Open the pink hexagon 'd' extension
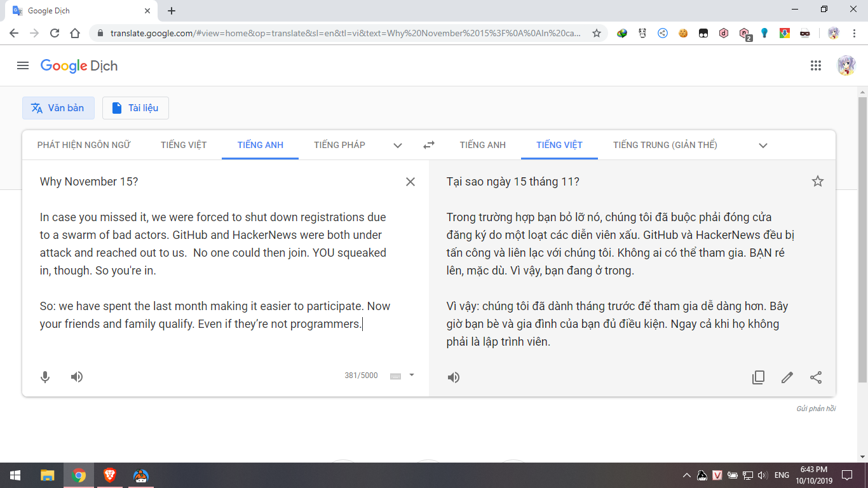This screenshot has width=868, height=488. click(x=724, y=33)
